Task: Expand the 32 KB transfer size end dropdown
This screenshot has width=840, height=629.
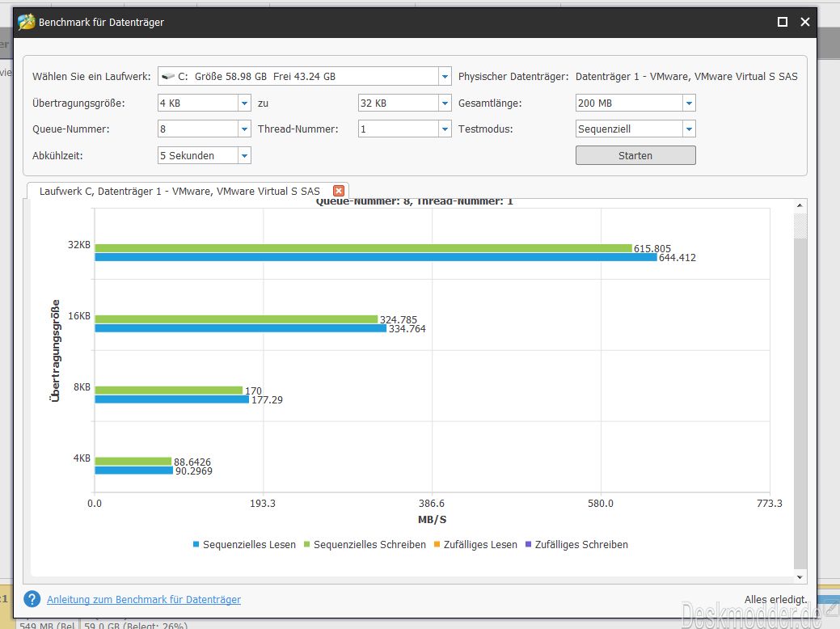Action: coord(445,103)
